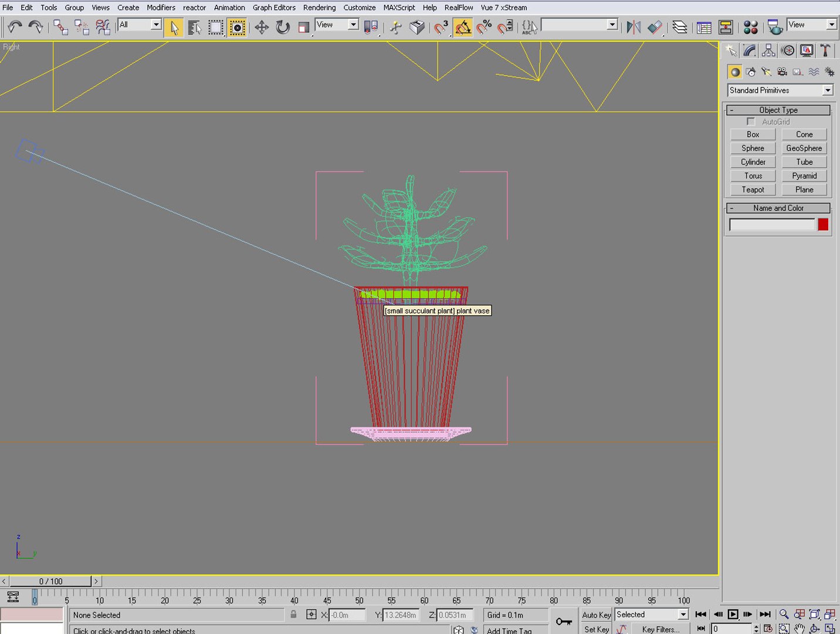Toggle Percent Snap

pos(484,27)
